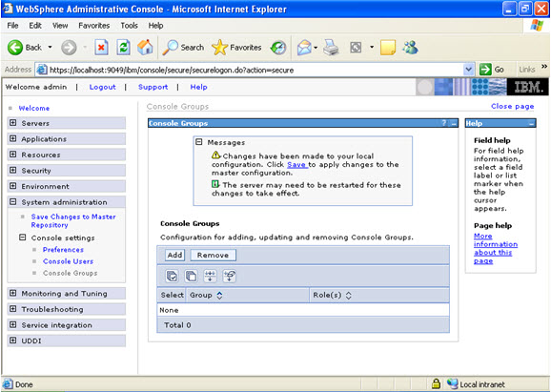The width and height of the screenshot is (551, 392).
Task: Open the Mail button dropdown arrow
Action: [316, 48]
